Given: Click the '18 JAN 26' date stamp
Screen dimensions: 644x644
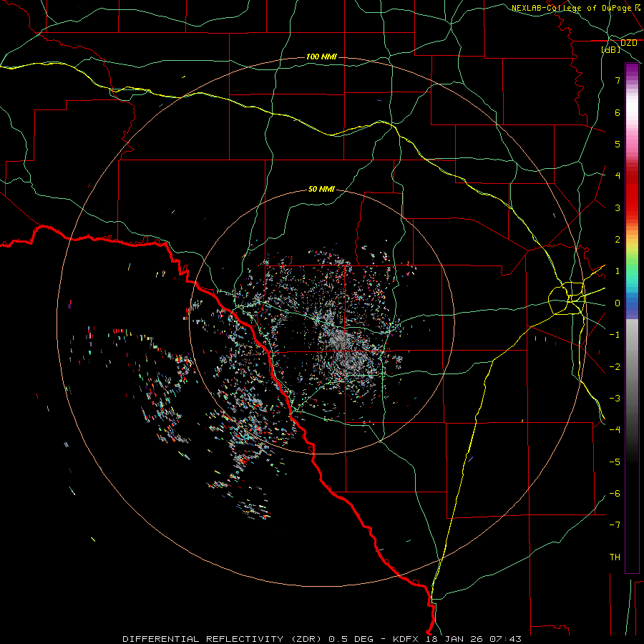Looking at the screenshot, I should coord(454,639).
